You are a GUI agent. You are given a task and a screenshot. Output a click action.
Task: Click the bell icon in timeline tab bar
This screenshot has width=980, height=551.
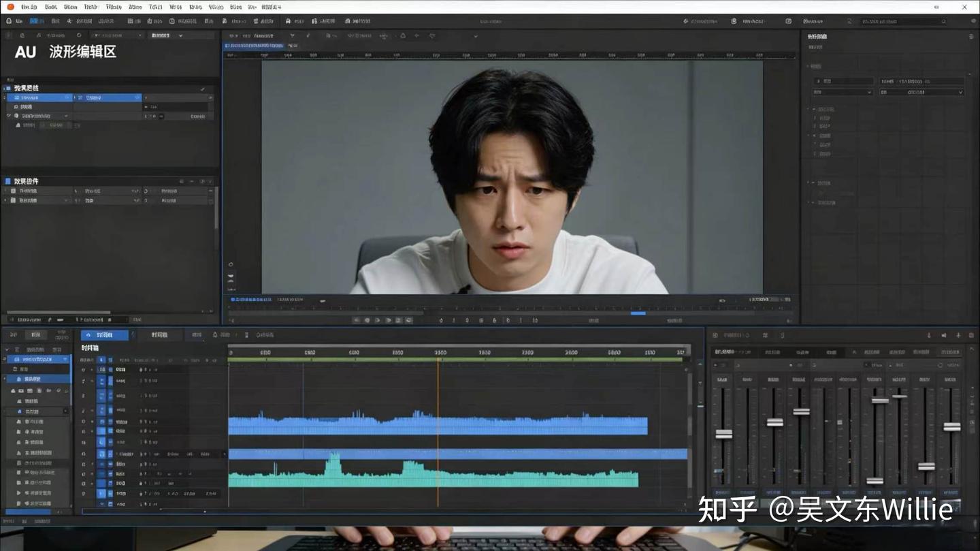[215, 335]
